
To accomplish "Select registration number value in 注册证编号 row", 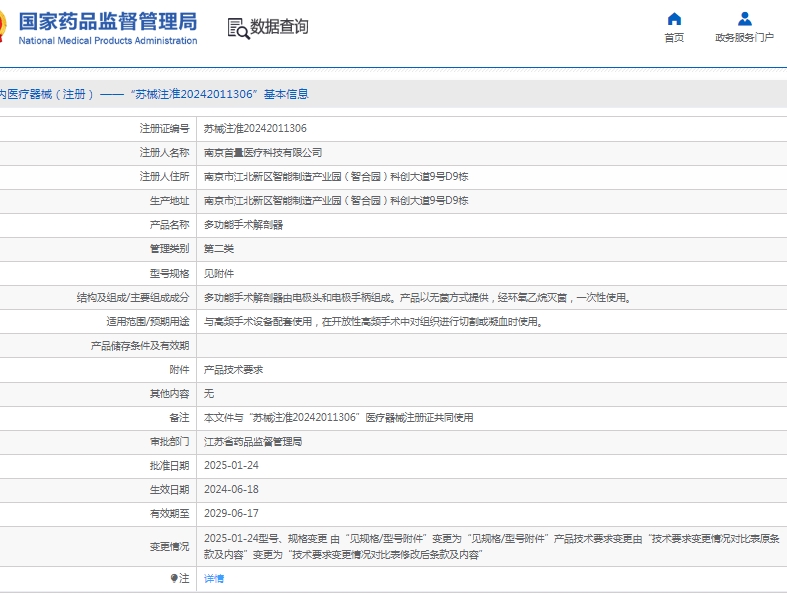I will coord(255,129).
